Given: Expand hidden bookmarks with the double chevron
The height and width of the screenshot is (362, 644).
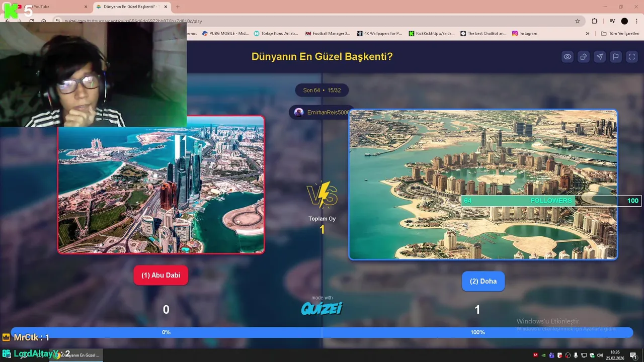Looking at the screenshot, I should [x=587, y=33].
